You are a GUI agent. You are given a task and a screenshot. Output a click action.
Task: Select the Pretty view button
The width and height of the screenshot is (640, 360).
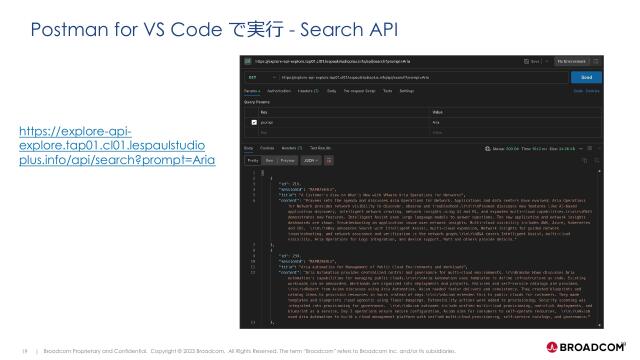pyautogui.click(x=253, y=160)
